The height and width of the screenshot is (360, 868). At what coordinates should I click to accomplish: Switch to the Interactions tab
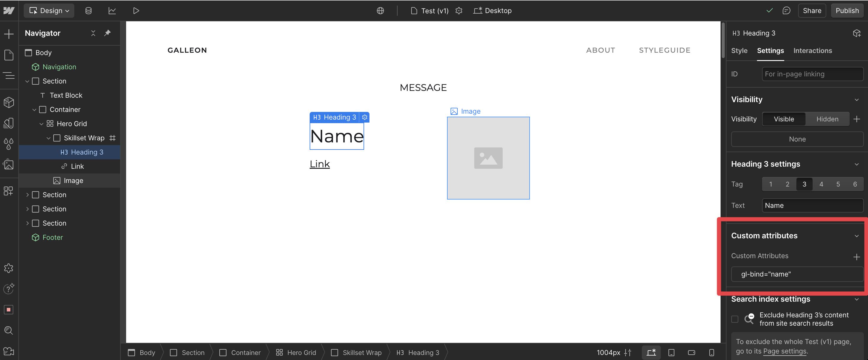tap(812, 51)
